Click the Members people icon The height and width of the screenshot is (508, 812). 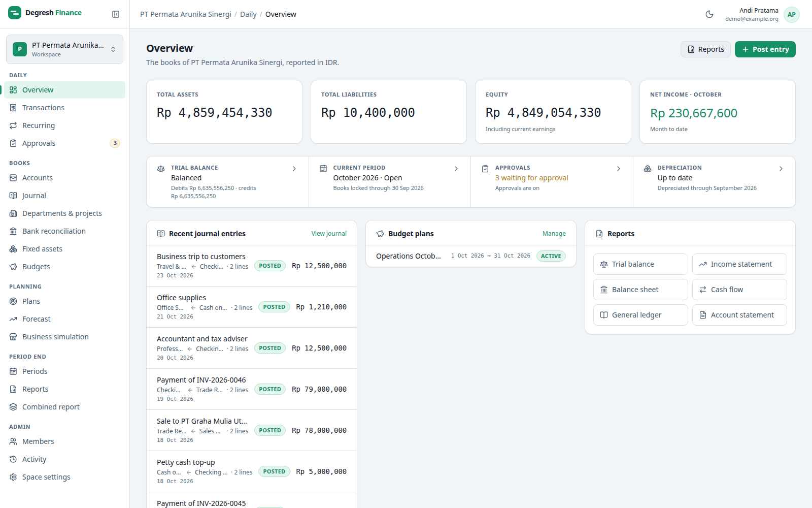click(x=13, y=441)
